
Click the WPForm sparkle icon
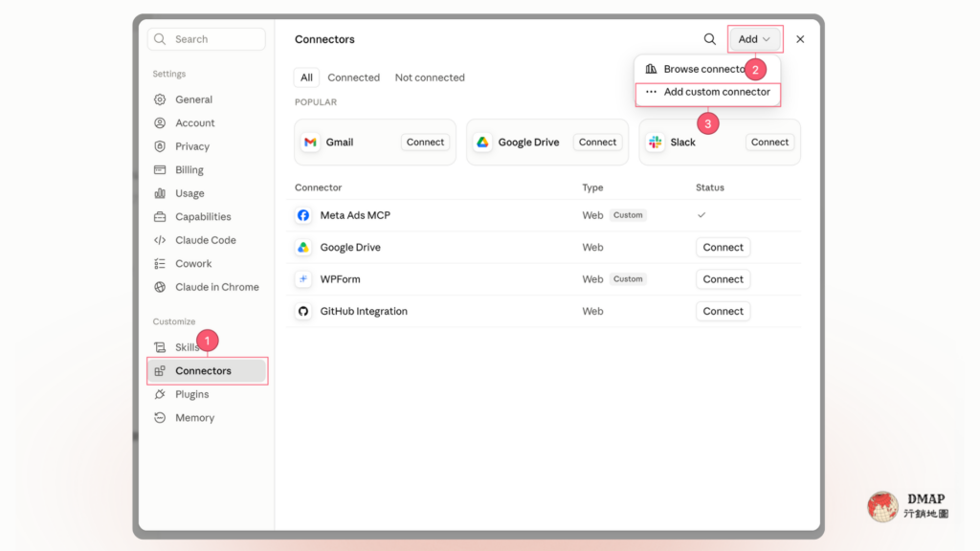(303, 279)
